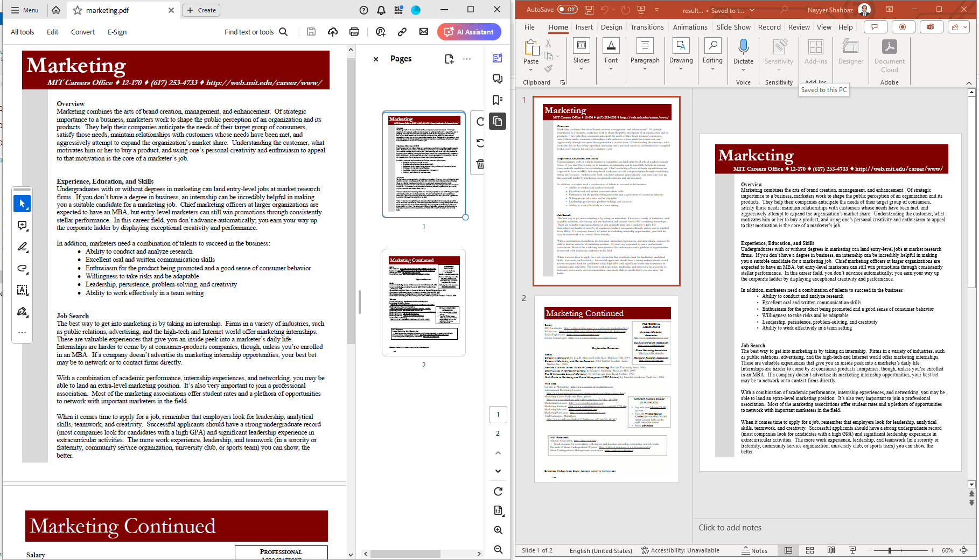Open Format Painter in PowerPoint clipboard
This screenshot has height=560, width=979.
pos(548,68)
